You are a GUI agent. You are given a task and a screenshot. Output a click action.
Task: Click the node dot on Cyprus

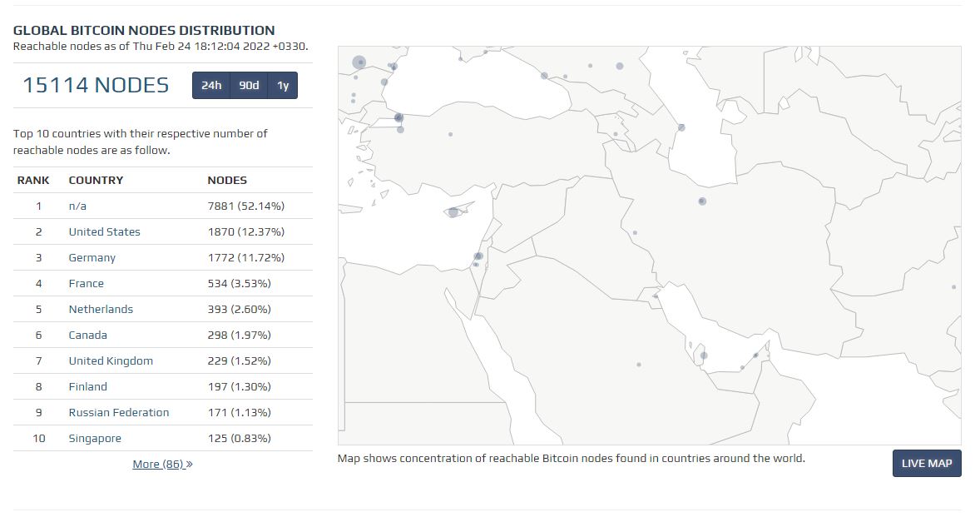click(453, 212)
